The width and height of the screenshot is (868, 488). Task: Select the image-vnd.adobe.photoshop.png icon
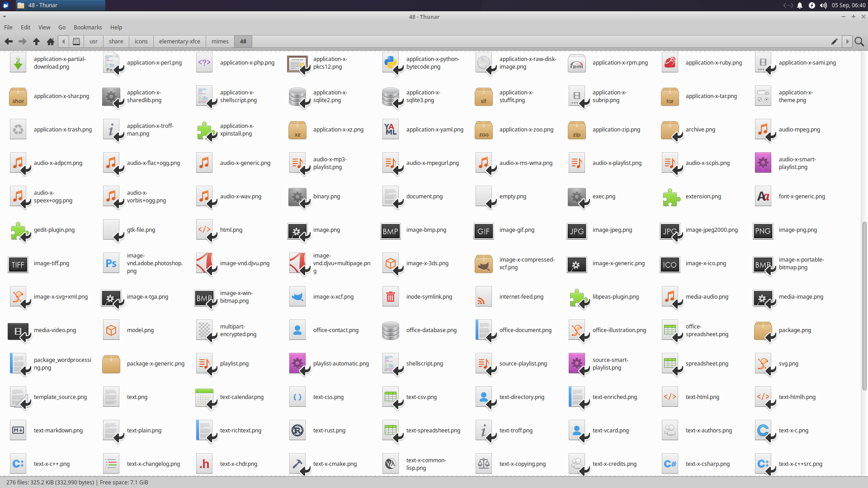pos(111,263)
